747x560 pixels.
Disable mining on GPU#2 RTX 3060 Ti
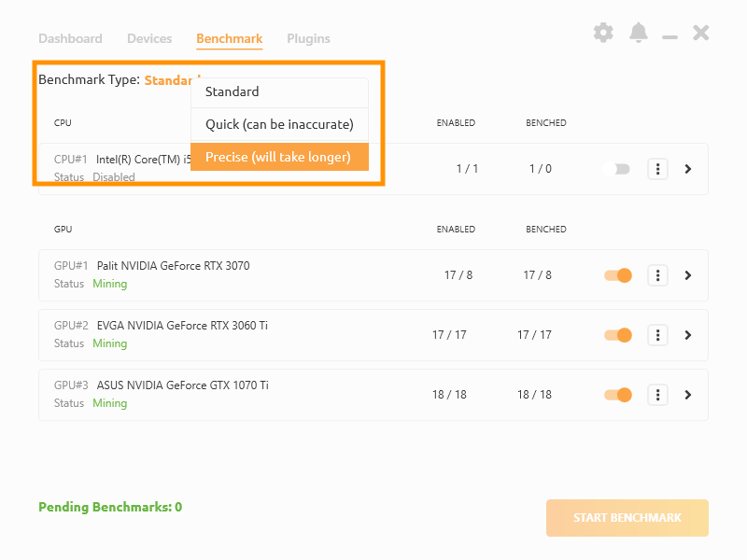point(616,335)
